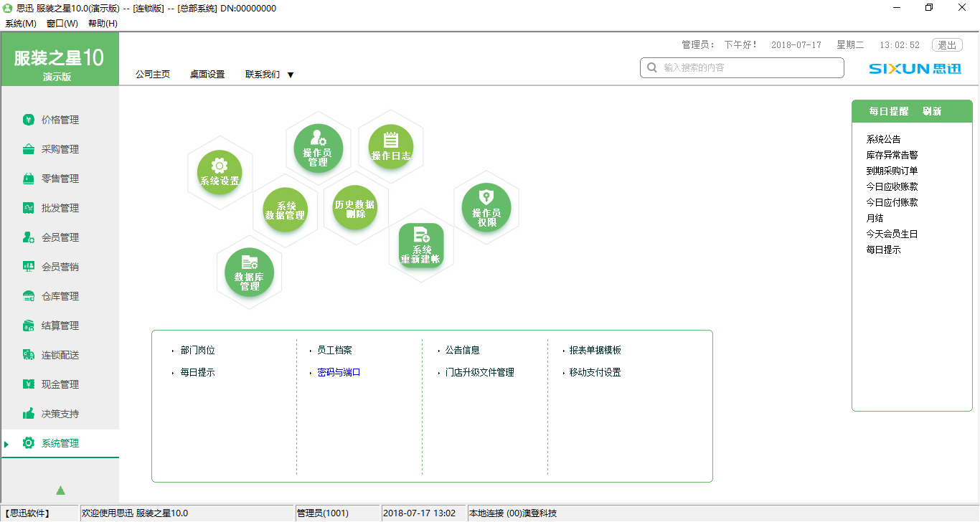
Task: Open the 门店升级文件管理 link
Action: tap(479, 373)
